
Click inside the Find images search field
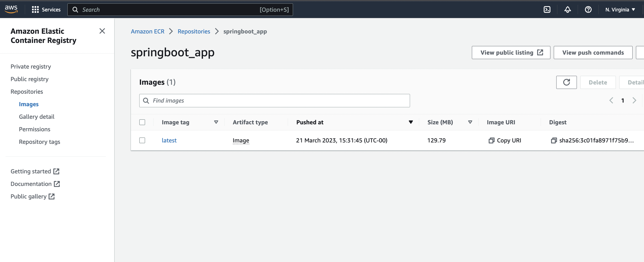pos(274,101)
